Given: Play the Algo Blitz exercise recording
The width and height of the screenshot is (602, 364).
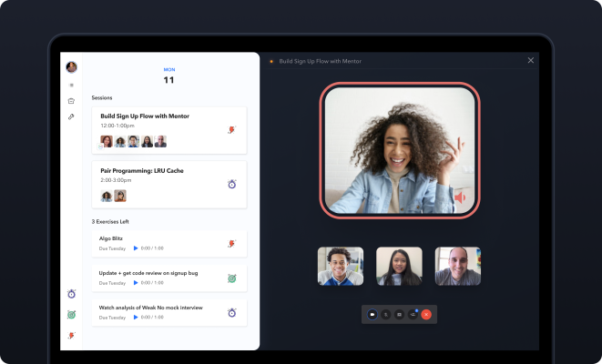Looking at the screenshot, I should 136,248.
